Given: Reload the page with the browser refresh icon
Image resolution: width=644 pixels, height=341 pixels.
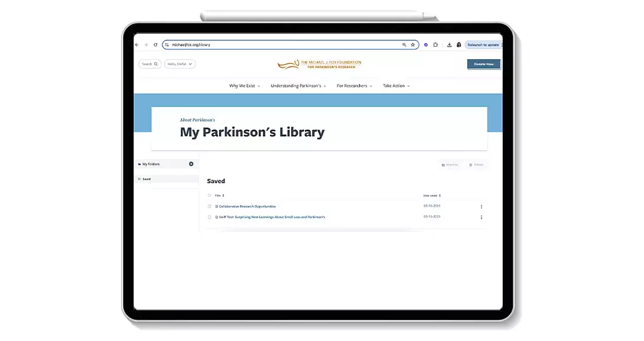Looking at the screenshot, I should point(155,45).
